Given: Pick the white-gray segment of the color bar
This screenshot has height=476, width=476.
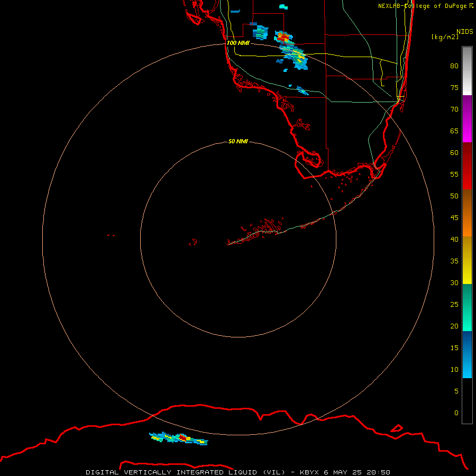Looking at the screenshot, I should click(467, 71).
